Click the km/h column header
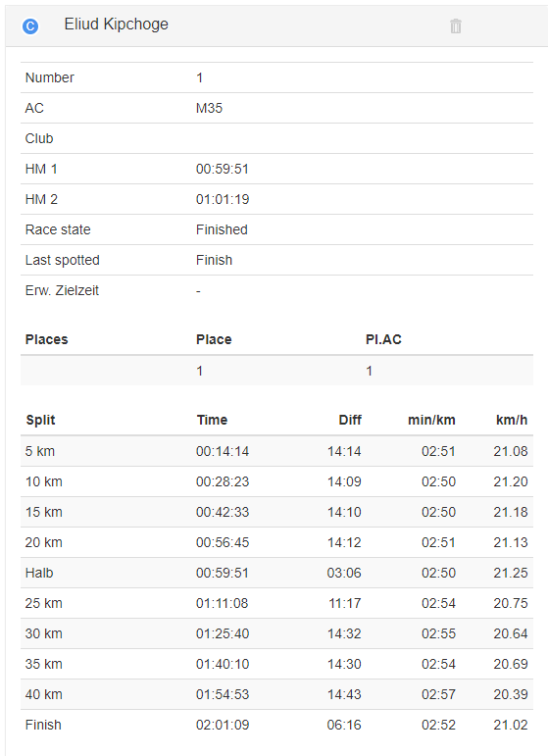The image size is (548, 756). click(x=512, y=420)
